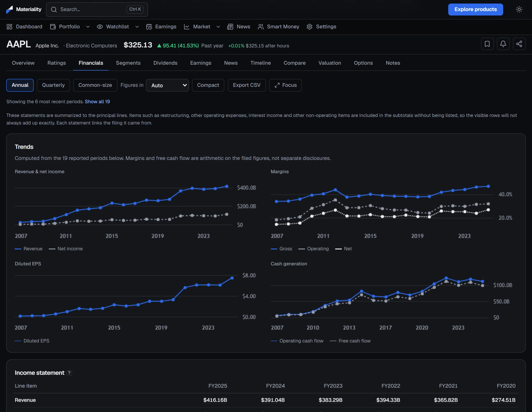Open the Options tab
The height and width of the screenshot is (412, 532).
(364, 63)
